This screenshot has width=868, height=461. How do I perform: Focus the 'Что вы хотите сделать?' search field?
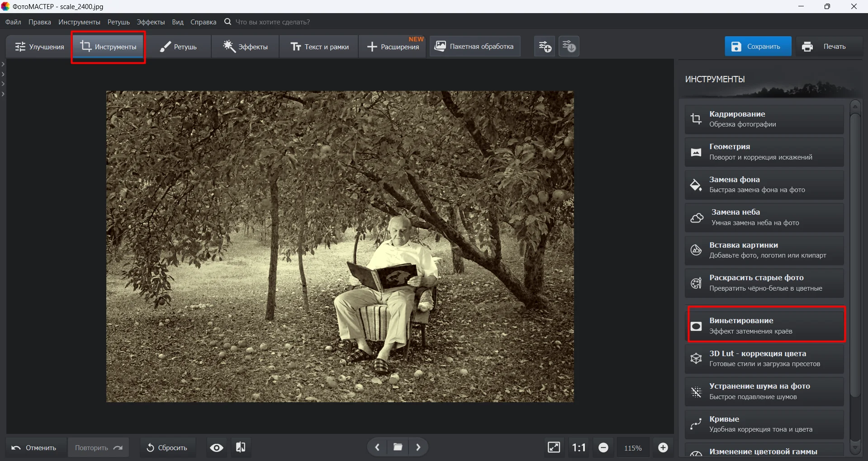pyautogui.click(x=272, y=22)
